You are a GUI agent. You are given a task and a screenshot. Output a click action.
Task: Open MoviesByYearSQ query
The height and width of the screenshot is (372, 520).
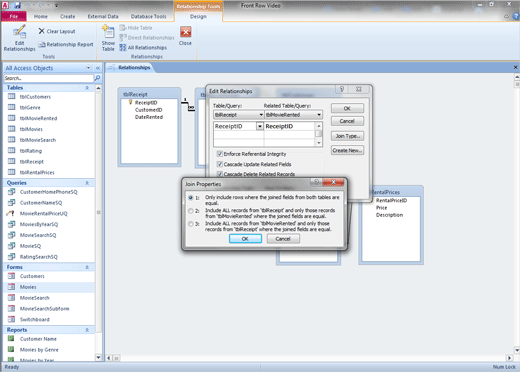point(39,224)
